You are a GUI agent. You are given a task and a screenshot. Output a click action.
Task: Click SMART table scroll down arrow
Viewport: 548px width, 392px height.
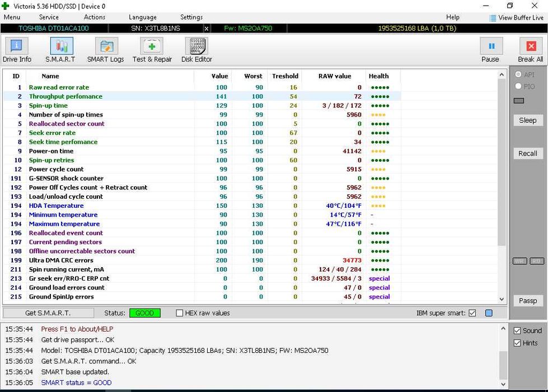click(x=502, y=300)
